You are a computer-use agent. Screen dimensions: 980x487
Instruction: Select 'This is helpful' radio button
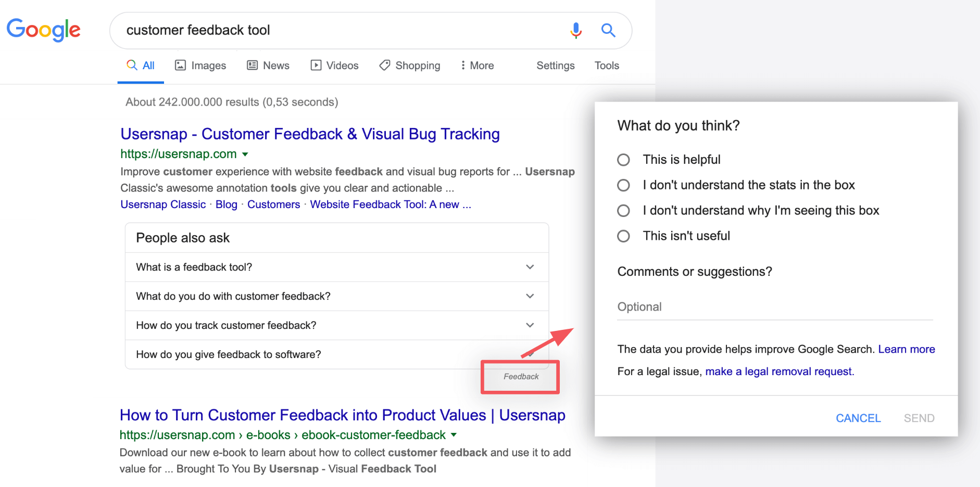click(x=623, y=160)
